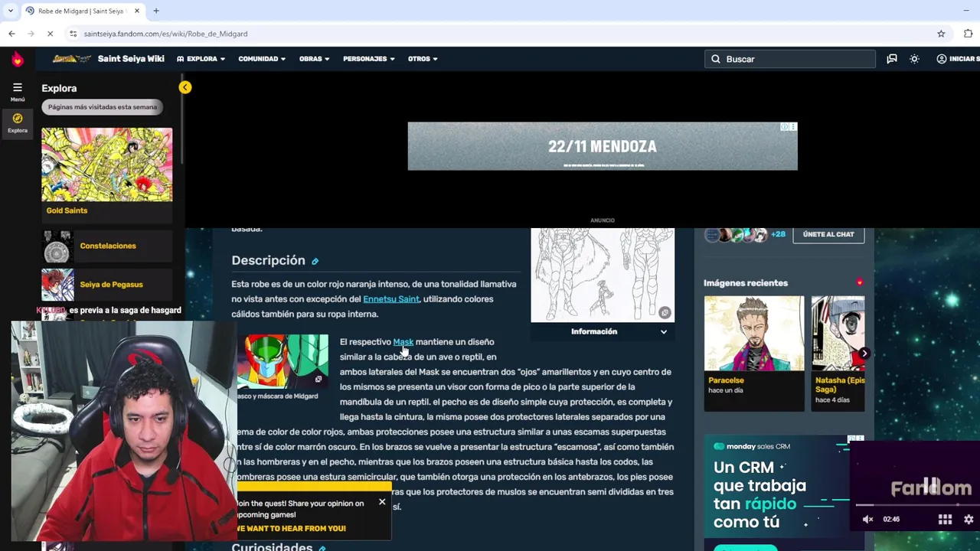
Task: Click the 22/11 MENDOZA banner ad
Action: 603,146
